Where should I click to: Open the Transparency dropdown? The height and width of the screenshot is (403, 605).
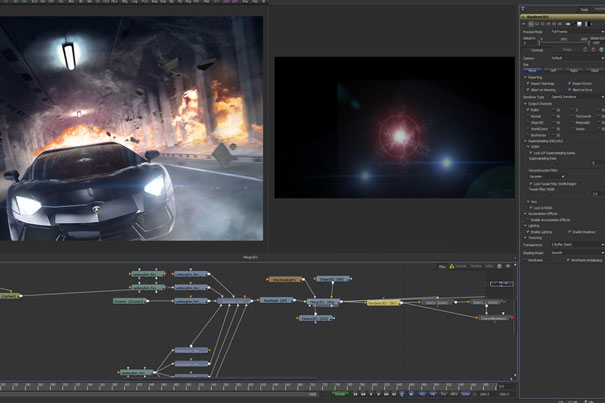578,245
